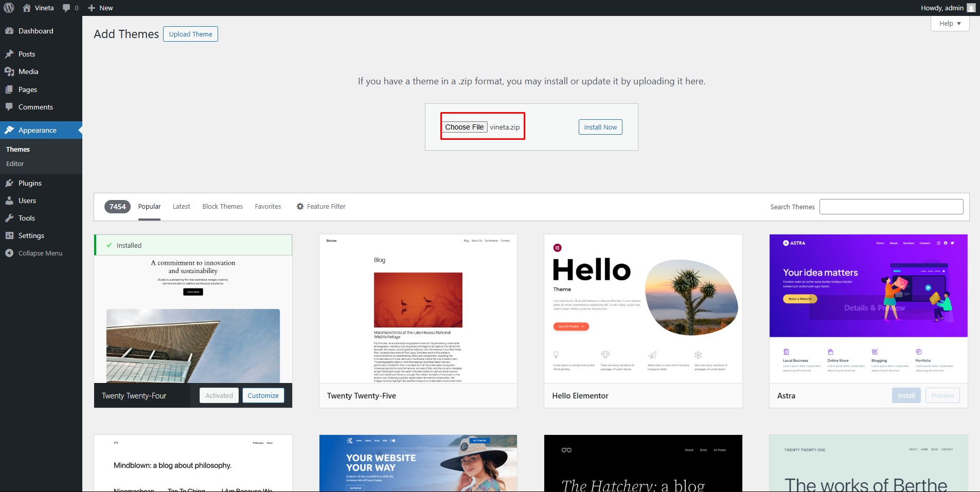The height and width of the screenshot is (492, 980).
Task: Open the Settings menu
Action: (x=41, y=235)
